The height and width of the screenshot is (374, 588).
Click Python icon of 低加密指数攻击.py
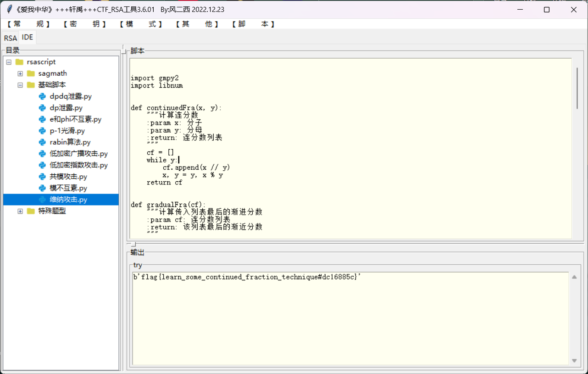42,165
